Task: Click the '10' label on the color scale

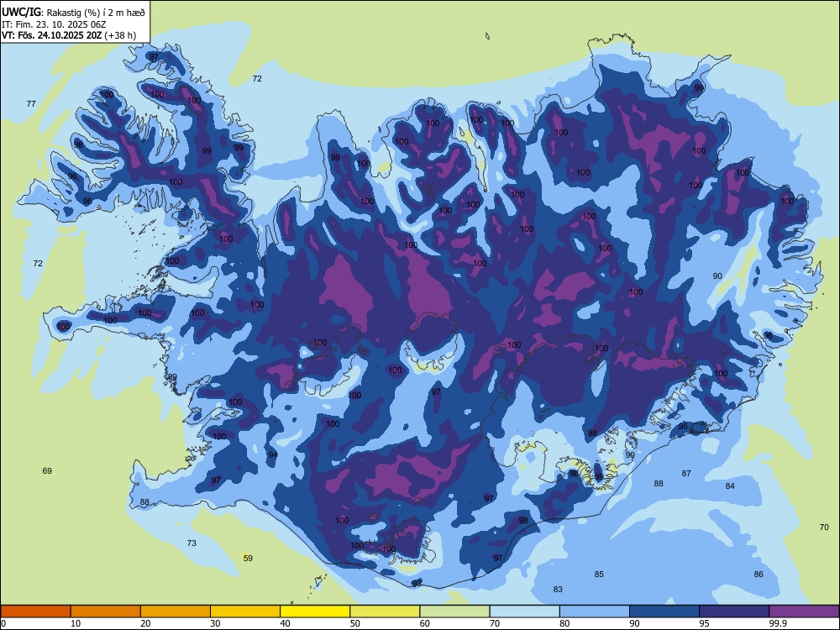Action: 76,623
